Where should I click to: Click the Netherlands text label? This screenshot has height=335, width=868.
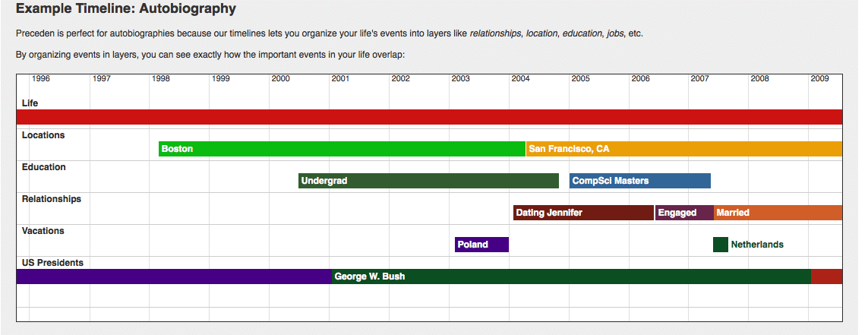[757, 245]
